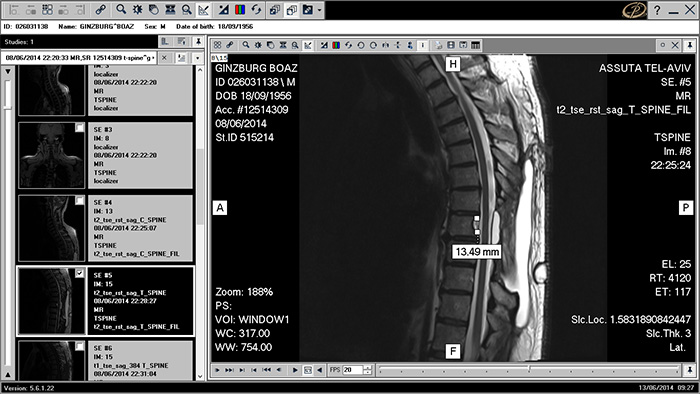The height and width of the screenshot is (394, 700).
Task: Open the study selector dropdown arrow
Action: click(197, 58)
